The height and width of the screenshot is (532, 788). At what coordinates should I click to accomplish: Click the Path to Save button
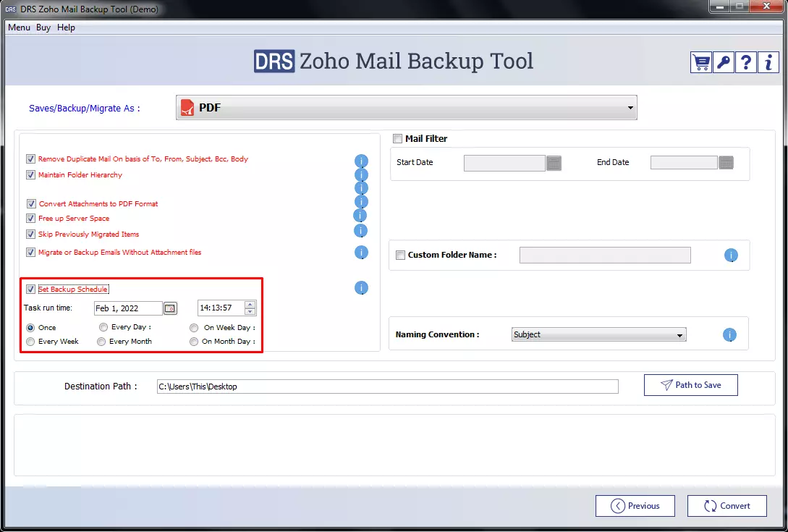pyautogui.click(x=691, y=385)
